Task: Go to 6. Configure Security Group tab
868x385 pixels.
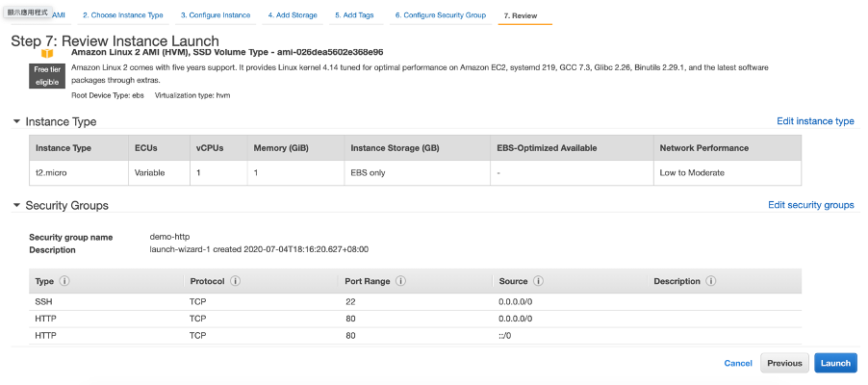Action: tap(441, 15)
